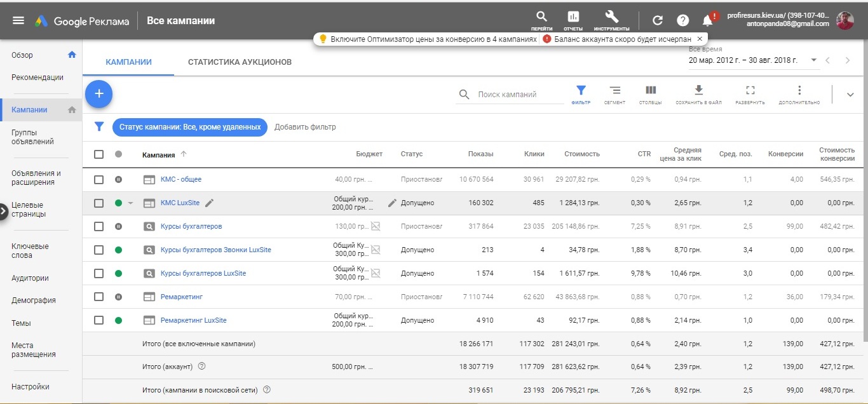The image size is (868, 404).
Task: Open the help question mark icon
Action: pyautogui.click(x=683, y=20)
